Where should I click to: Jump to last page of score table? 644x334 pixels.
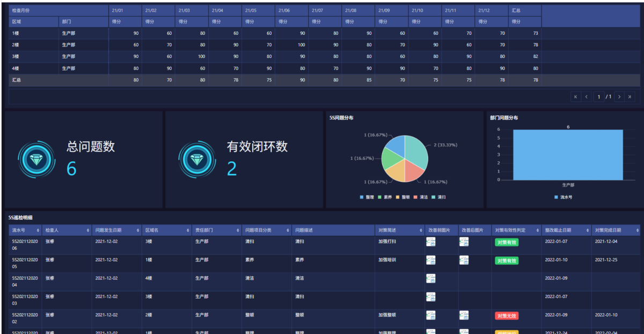(630, 97)
